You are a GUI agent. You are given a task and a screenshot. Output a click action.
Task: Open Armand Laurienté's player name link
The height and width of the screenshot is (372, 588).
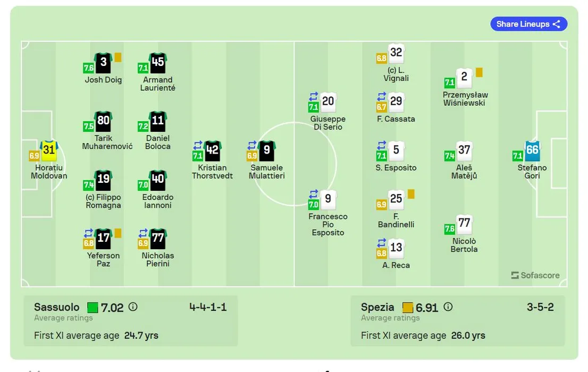158,84
